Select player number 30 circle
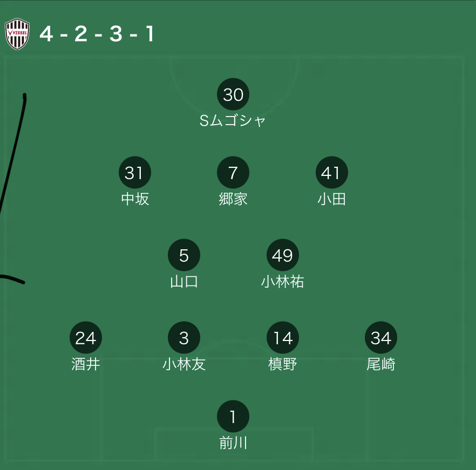The image size is (476, 470). pos(233,94)
